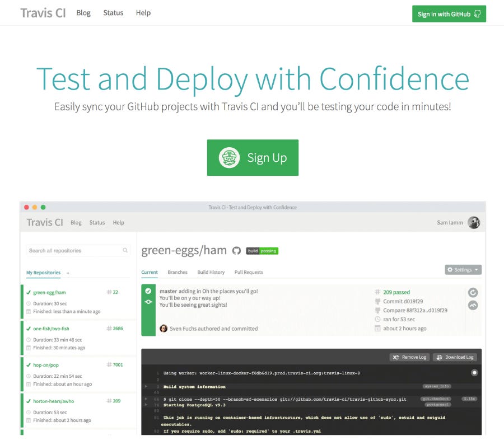Switch to the Branches tab
This screenshot has height=445, width=504.
pos(178,272)
